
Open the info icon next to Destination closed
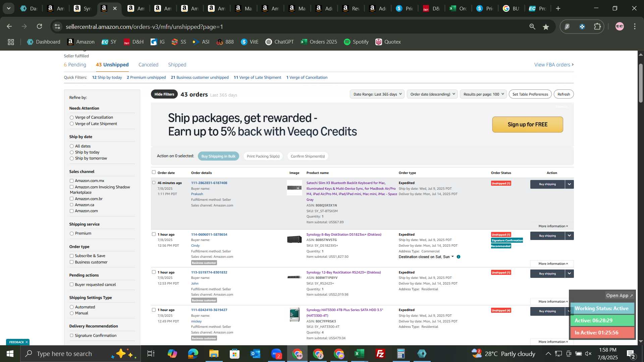(x=458, y=257)
